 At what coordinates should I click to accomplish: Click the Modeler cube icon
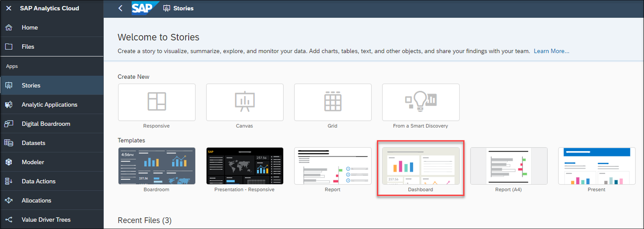(x=8, y=162)
